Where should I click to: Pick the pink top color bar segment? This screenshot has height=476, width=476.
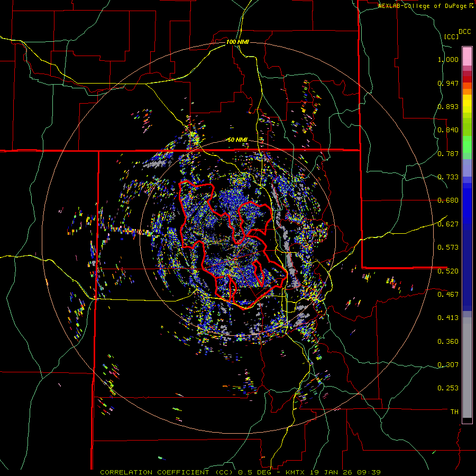coord(467,56)
